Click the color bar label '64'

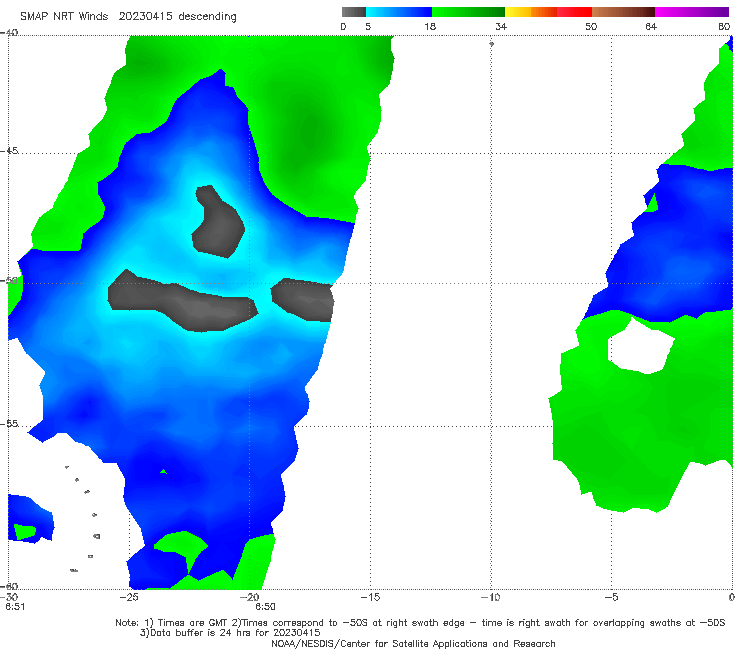[x=651, y=26]
